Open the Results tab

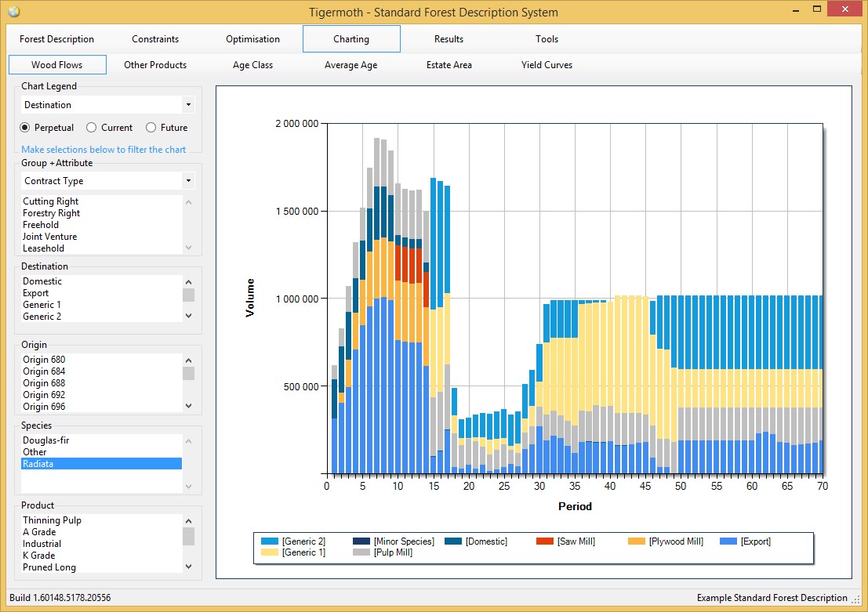[449, 38]
